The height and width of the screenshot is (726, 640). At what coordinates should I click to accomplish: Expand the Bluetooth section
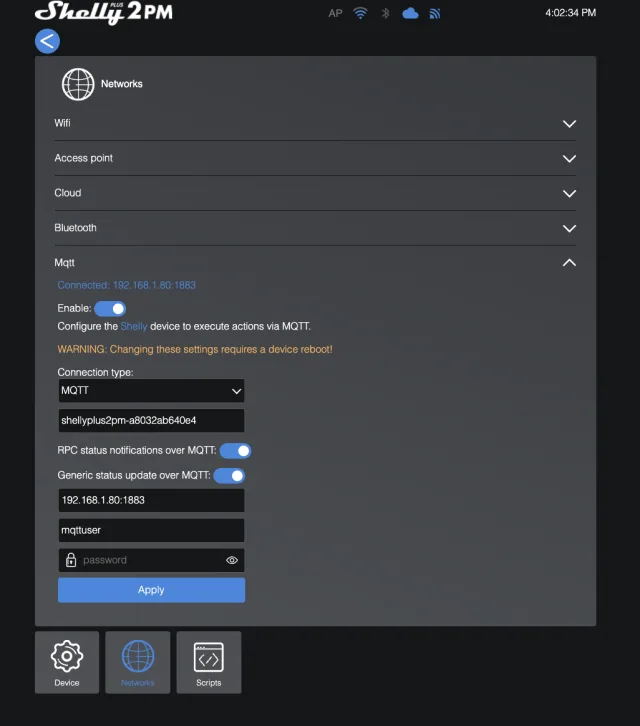coord(569,228)
